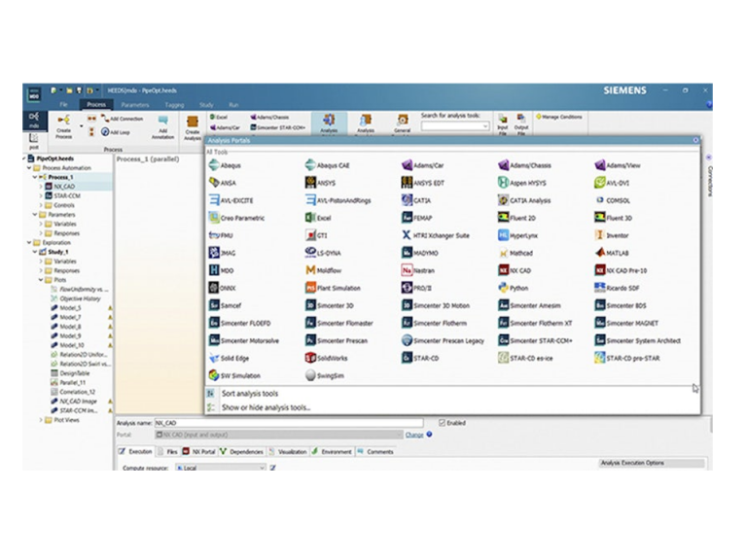Pick the Adams/Car portal
This screenshot has height=560, width=747.
click(422, 165)
